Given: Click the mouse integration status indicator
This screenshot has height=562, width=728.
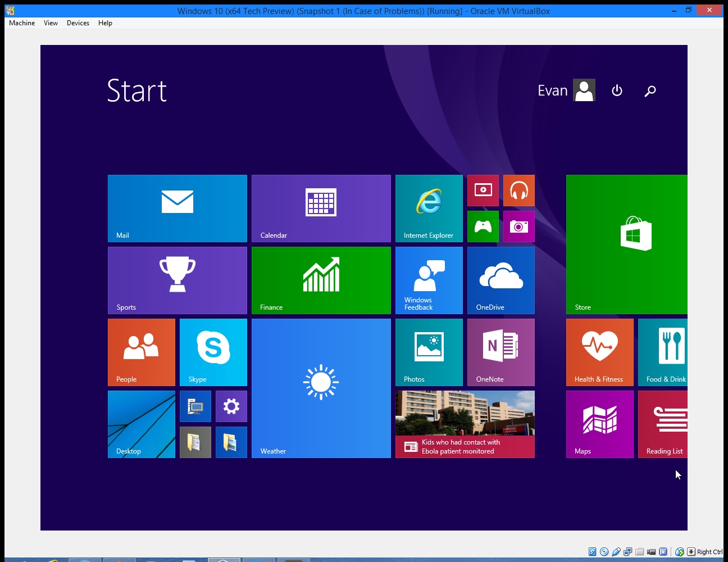Looking at the screenshot, I should [680, 552].
